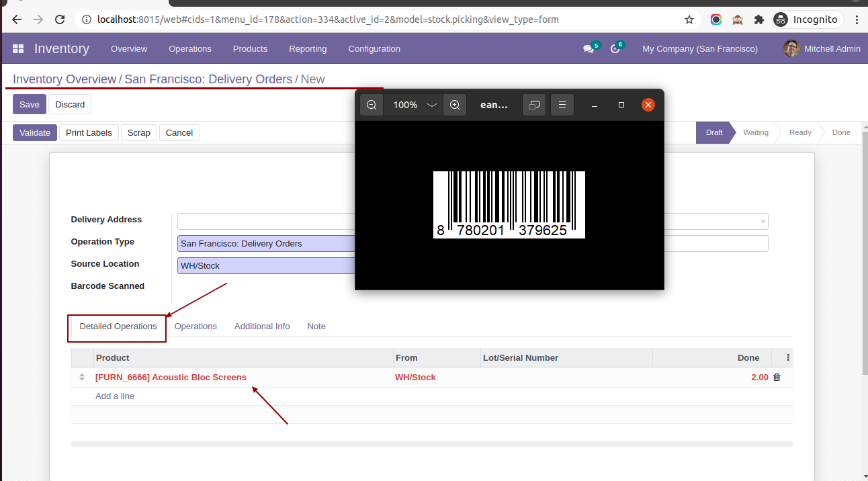The image size is (868, 481).
Task: Click the Add a line link
Action: click(115, 396)
